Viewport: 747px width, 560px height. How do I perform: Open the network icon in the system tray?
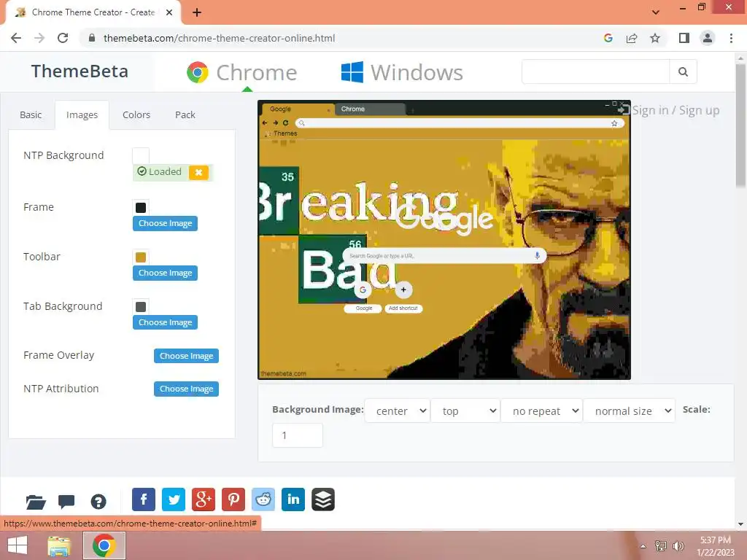661,546
